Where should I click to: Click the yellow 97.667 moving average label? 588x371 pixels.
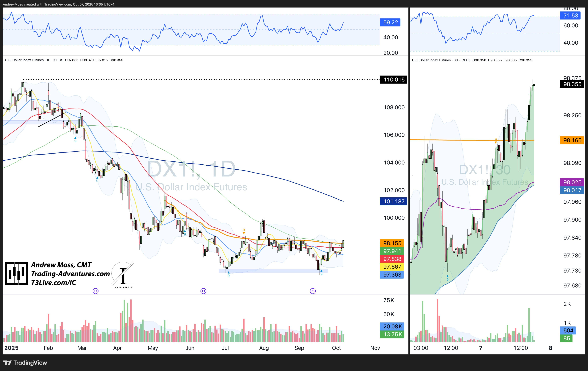coord(392,267)
